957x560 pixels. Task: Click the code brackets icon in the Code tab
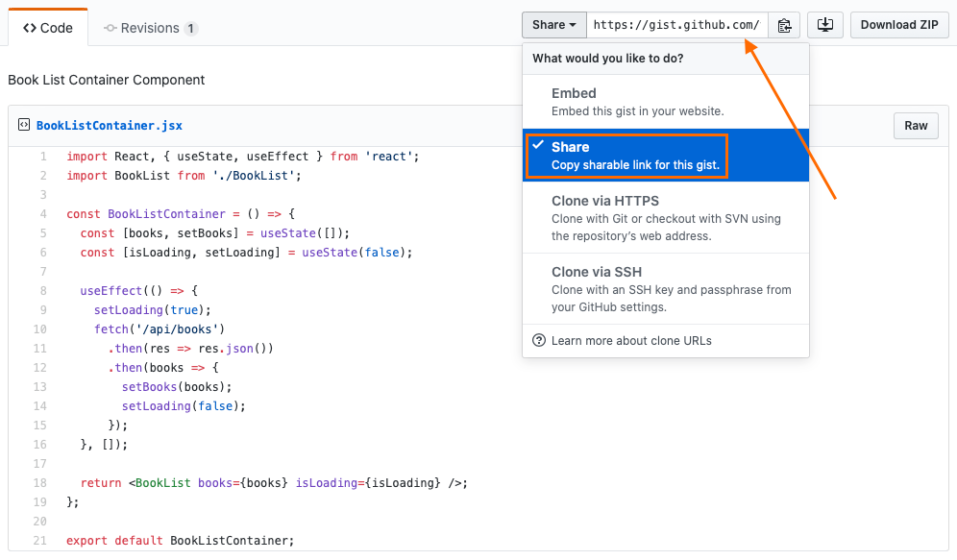(x=29, y=27)
